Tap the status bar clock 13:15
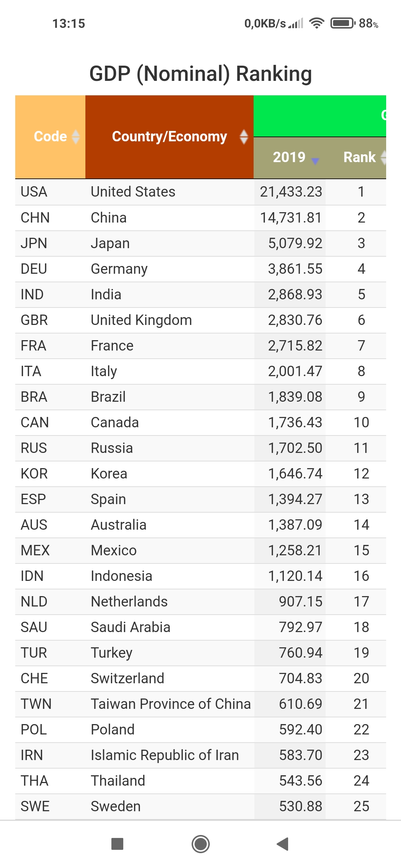This screenshot has width=401, height=868. [x=69, y=24]
